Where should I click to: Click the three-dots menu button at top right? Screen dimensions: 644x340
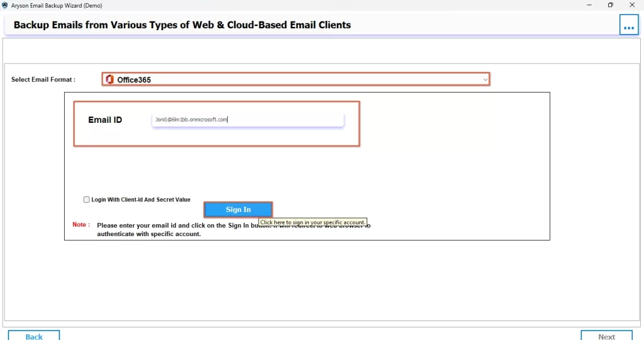click(629, 25)
